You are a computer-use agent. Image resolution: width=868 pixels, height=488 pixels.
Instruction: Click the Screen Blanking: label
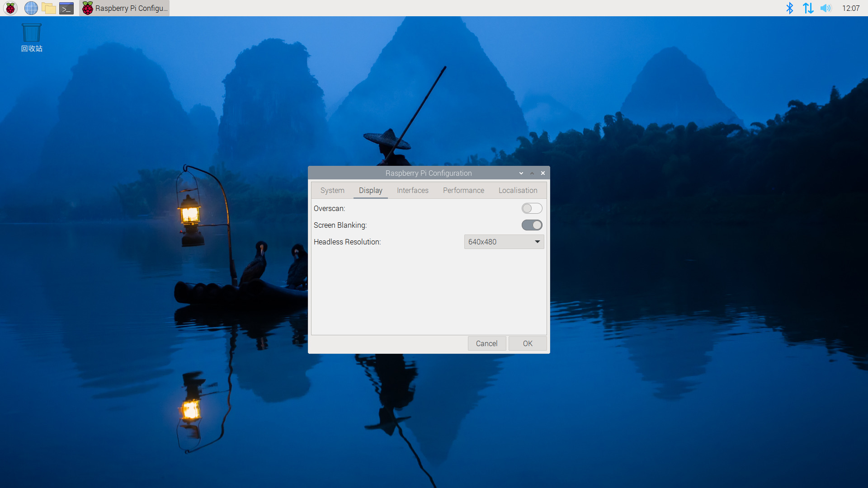pyautogui.click(x=340, y=225)
